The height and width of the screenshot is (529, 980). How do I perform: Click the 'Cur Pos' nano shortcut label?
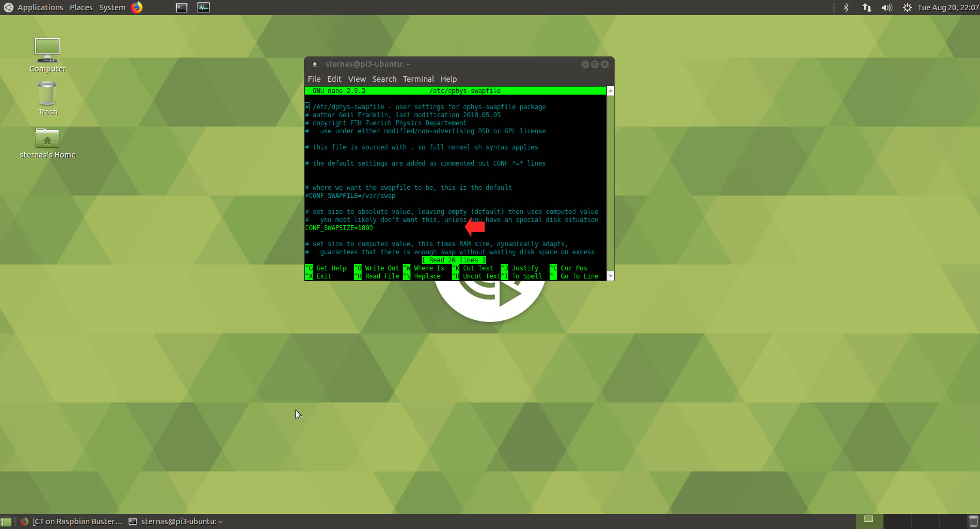574,268
